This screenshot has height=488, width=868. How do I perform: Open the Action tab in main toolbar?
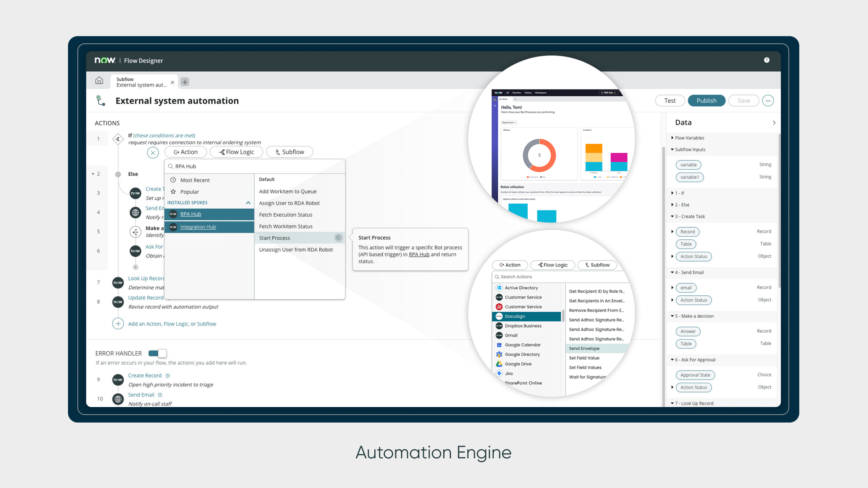pos(185,151)
